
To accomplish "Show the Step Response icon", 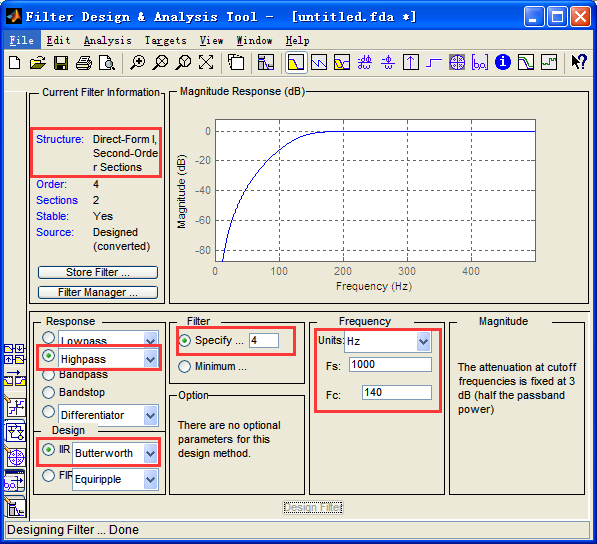I will pyautogui.click(x=434, y=62).
